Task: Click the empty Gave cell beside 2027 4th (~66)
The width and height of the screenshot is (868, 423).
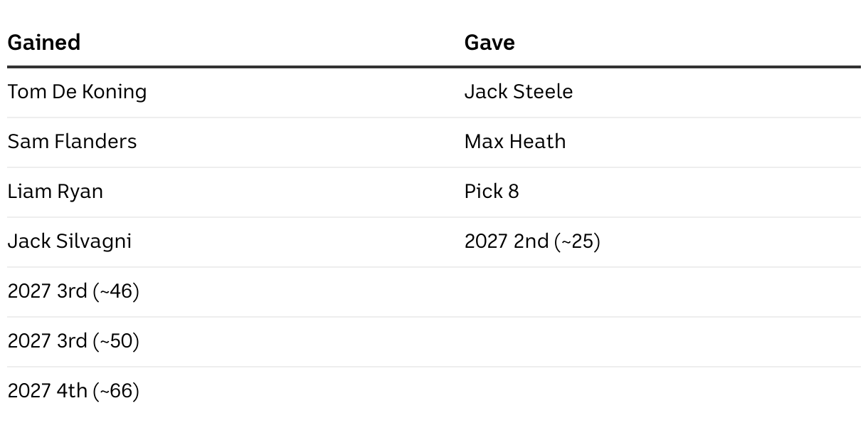Action: 662,392
